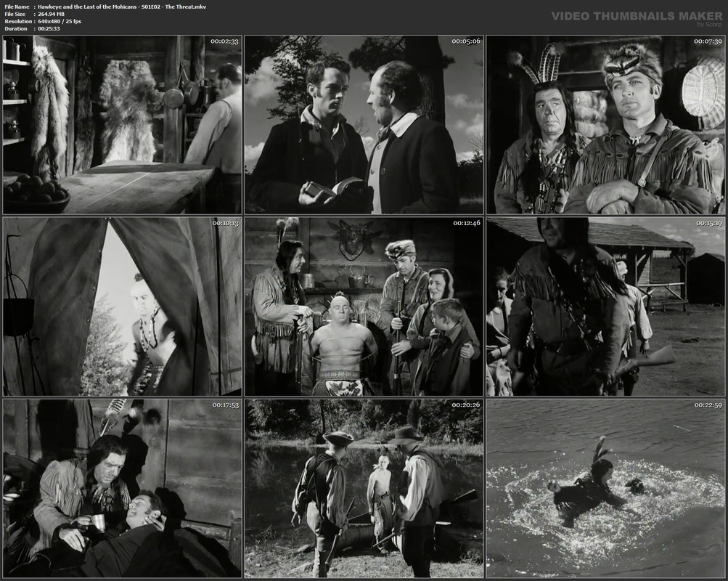The height and width of the screenshot is (581, 728).
Task: Click the 00:07:39 timestamp label
Action: click(x=708, y=41)
